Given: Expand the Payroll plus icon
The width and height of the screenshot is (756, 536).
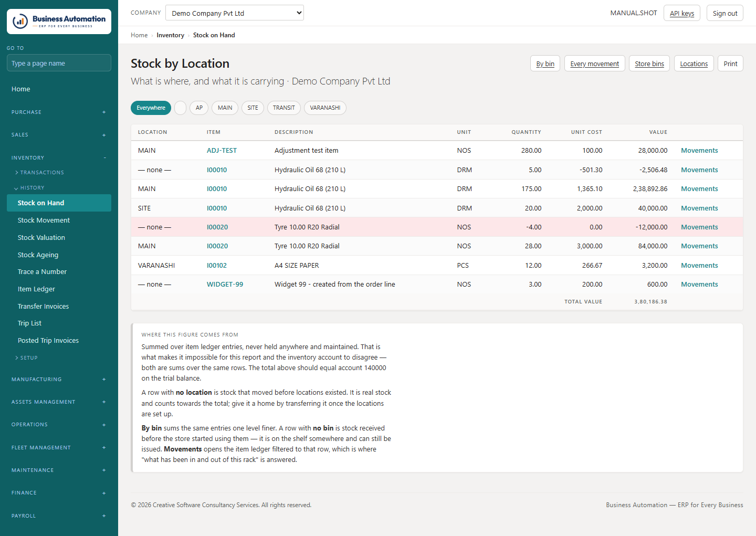Looking at the screenshot, I should coord(104,516).
